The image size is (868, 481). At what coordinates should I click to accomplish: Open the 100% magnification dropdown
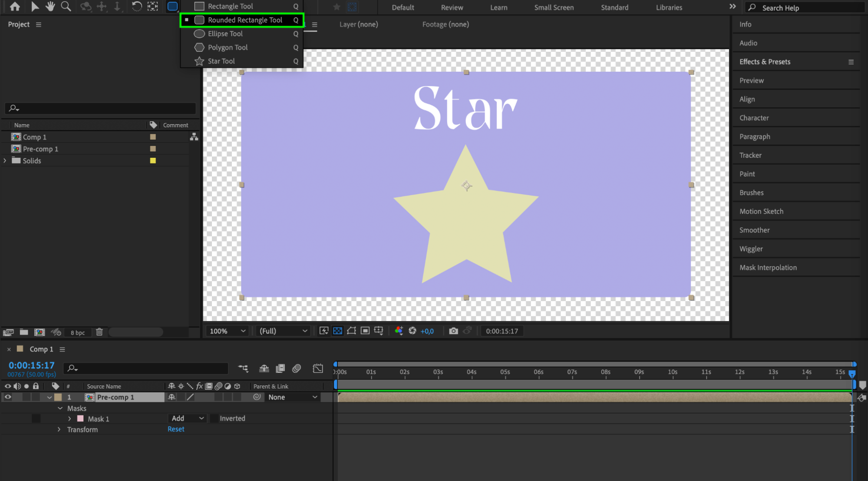click(228, 331)
